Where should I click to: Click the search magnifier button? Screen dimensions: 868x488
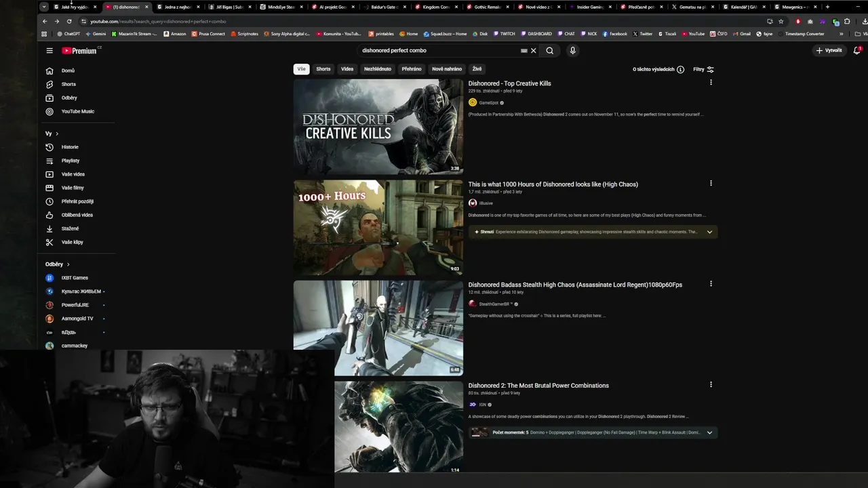[550, 50]
